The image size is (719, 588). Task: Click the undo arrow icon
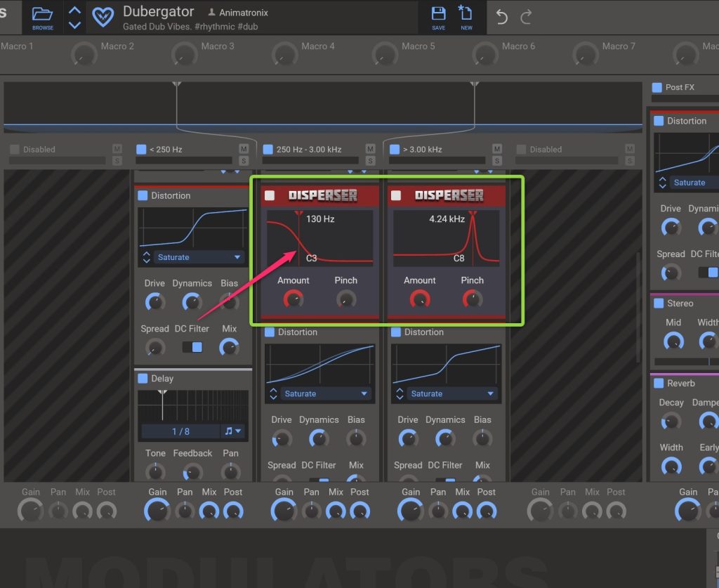click(x=501, y=17)
